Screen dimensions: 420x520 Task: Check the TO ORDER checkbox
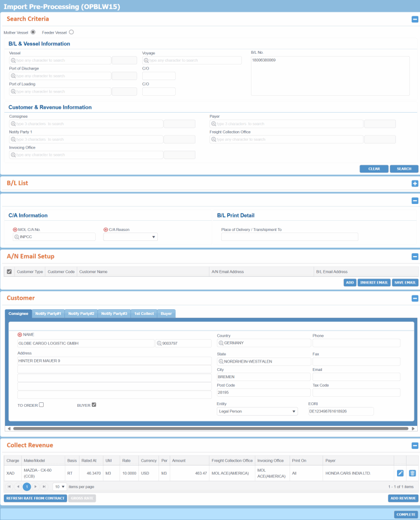(x=41, y=405)
